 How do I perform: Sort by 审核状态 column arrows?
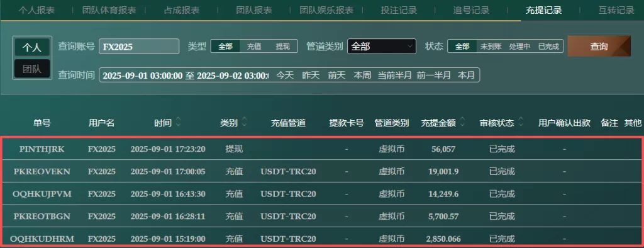click(x=521, y=123)
